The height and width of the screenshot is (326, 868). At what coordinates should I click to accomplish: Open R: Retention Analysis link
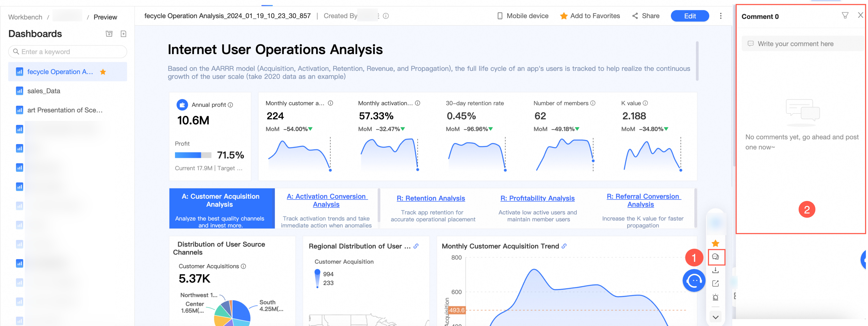click(x=431, y=198)
